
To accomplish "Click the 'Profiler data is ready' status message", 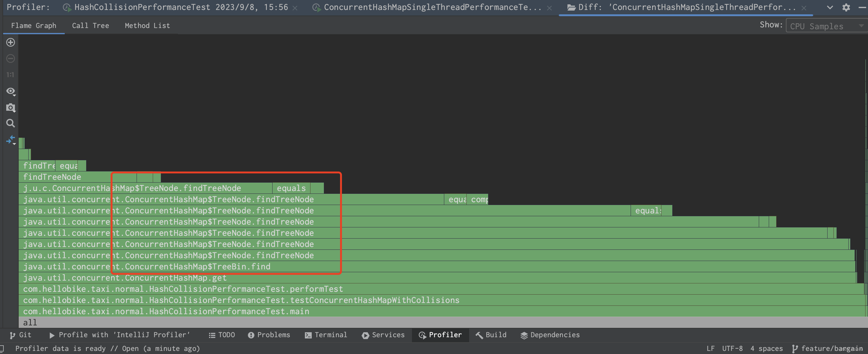I will click(108, 348).
